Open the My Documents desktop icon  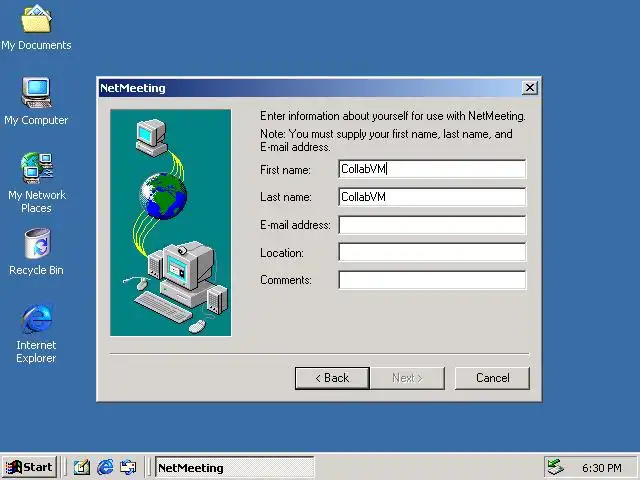coord(36,27)
